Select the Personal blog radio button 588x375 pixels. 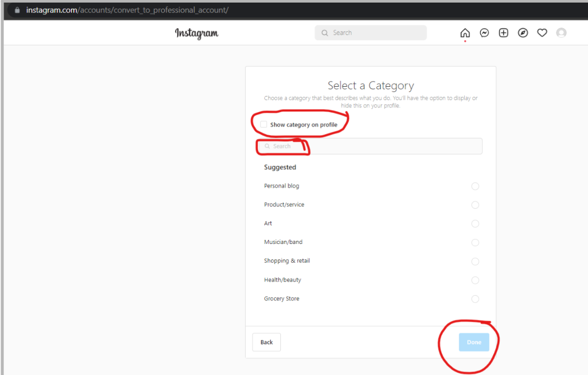(475, 186)
